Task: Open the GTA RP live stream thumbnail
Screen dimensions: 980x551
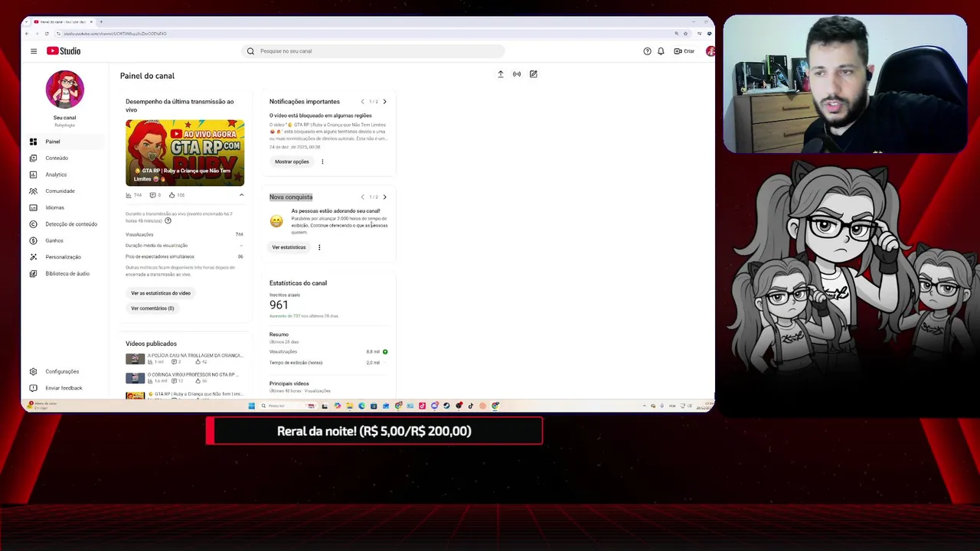Action: click(x=185, y=152)
